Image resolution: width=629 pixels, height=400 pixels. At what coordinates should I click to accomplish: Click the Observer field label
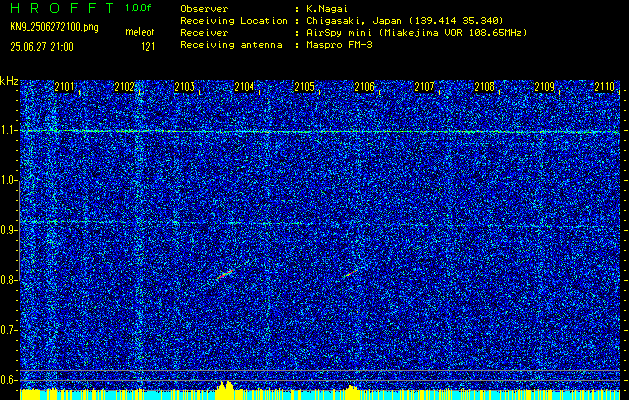[x=204, y=9]
